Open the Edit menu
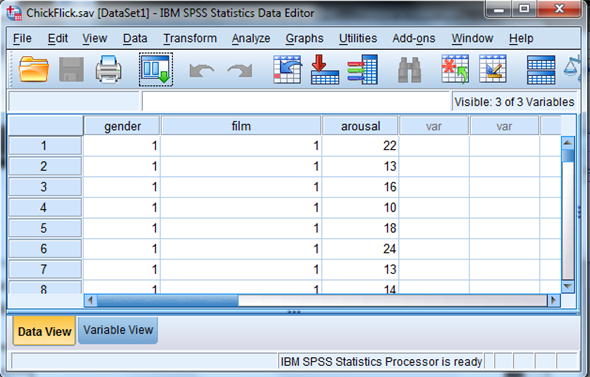590x377 pixels. pos(58,38)
